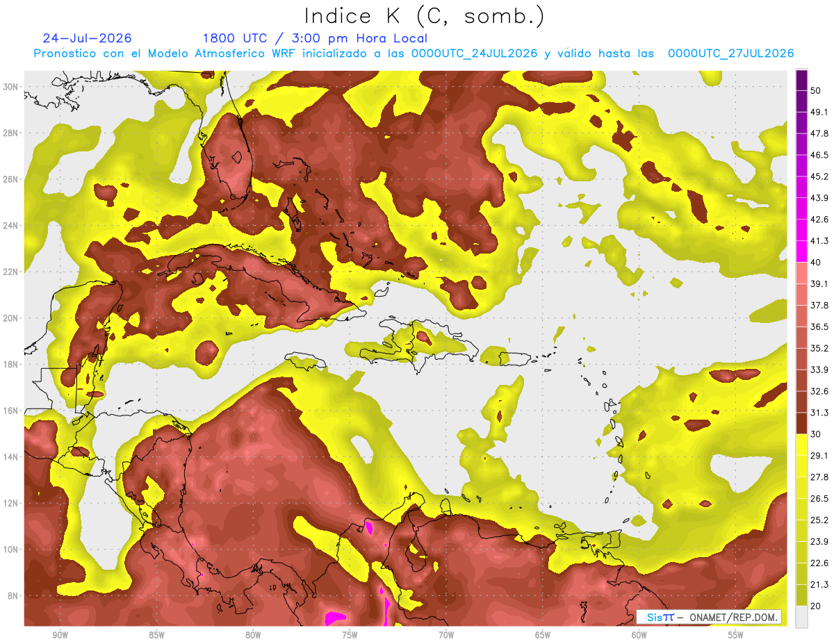The height and width of the screenshot is (644, 834).
Task: Click the "55W" longitude label
Action: pyautogui.click(x=736, y=635)
